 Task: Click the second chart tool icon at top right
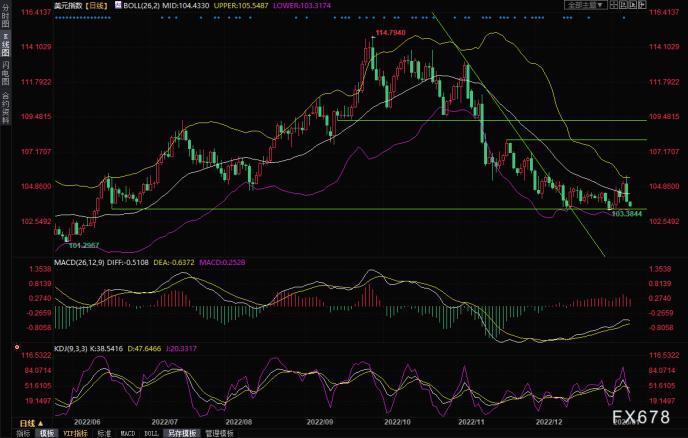tap(624, 5)
